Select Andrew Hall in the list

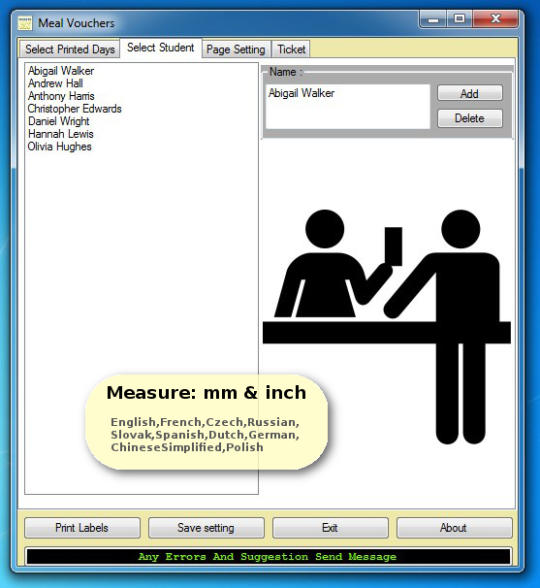click(x=56, y=83)
